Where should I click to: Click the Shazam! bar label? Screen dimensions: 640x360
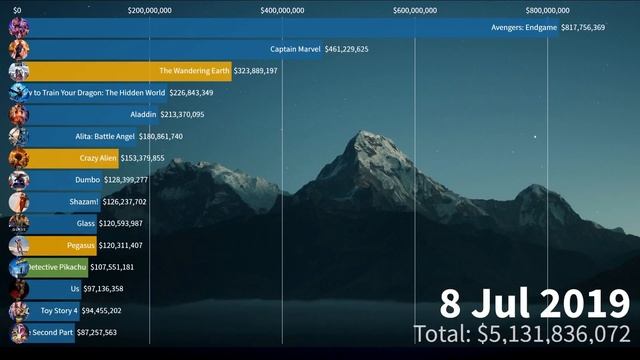[84, 202]
